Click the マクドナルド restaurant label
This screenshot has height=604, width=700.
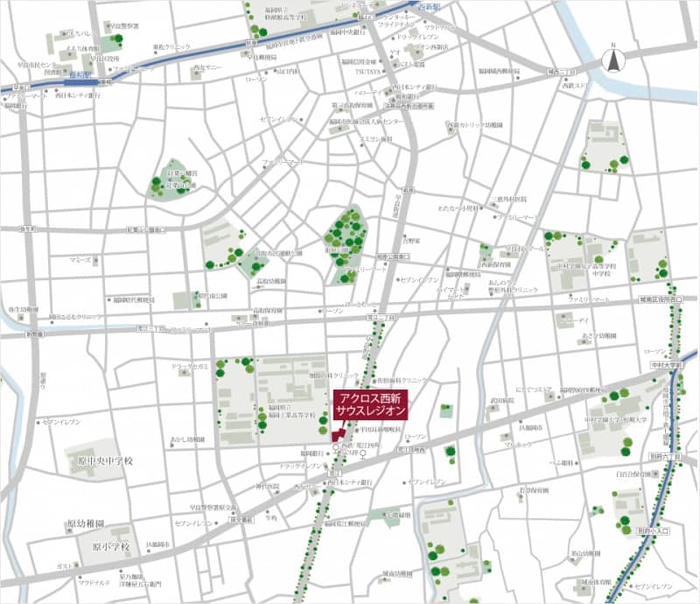(93, 581)
